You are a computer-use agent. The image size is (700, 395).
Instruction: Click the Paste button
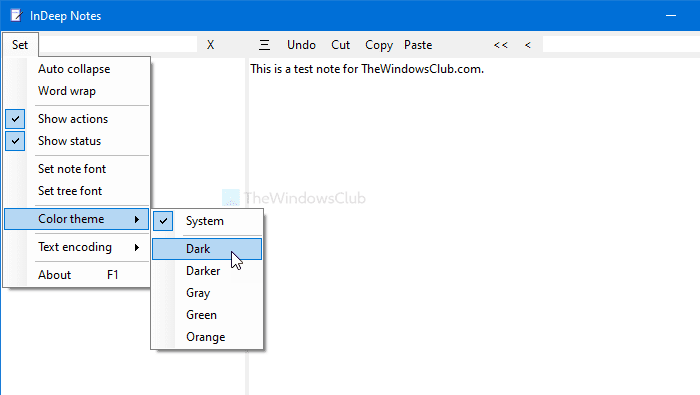click(418, 45)
